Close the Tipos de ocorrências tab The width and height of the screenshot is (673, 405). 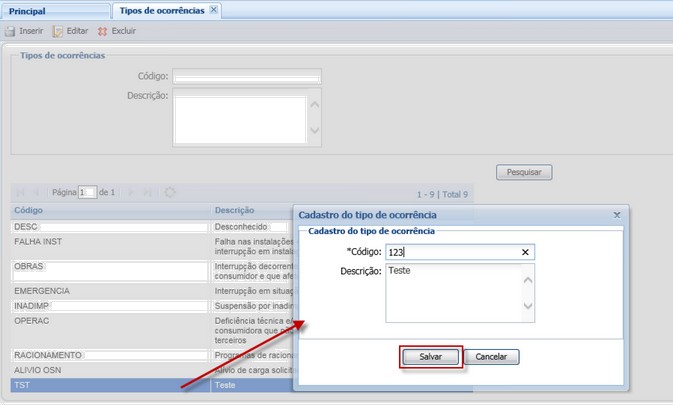(x=213, y=9)
